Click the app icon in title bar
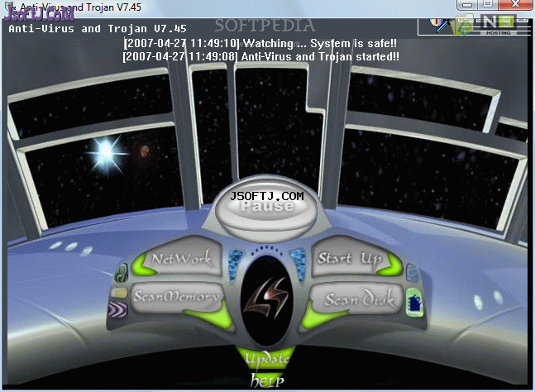The width and height of the screenshot is (535, 392). click(8, 6)
